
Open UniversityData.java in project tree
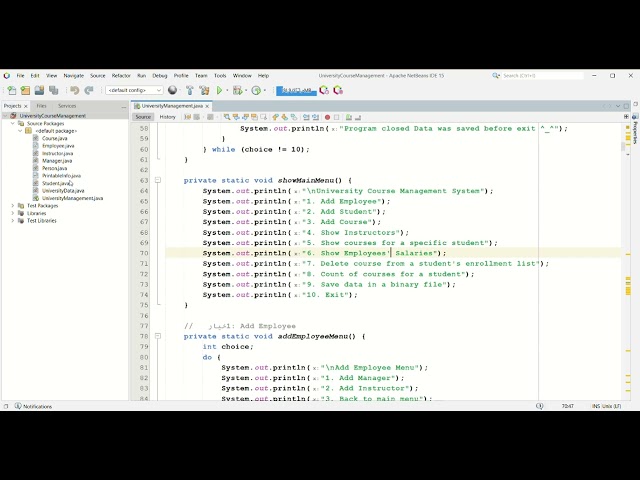click(63, 191)
